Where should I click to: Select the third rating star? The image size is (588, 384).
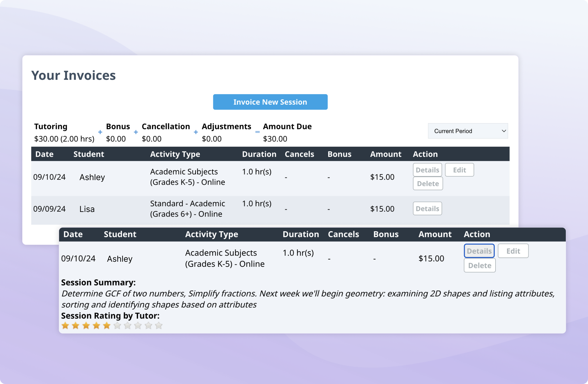(86, 326)
